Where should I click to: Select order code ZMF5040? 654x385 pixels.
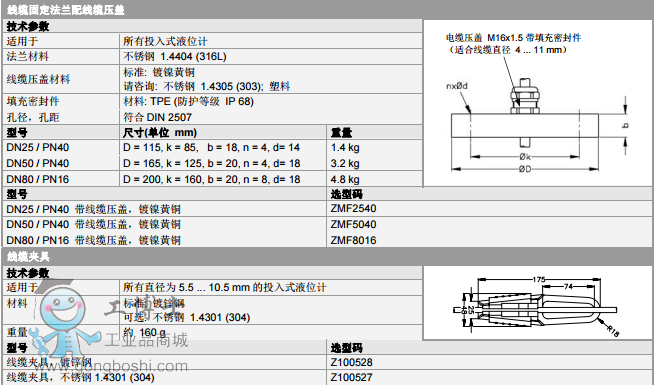click(353, 224)
